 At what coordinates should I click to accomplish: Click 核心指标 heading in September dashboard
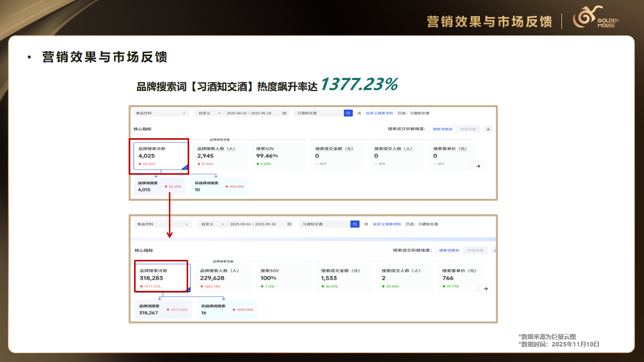click(144, 250)
